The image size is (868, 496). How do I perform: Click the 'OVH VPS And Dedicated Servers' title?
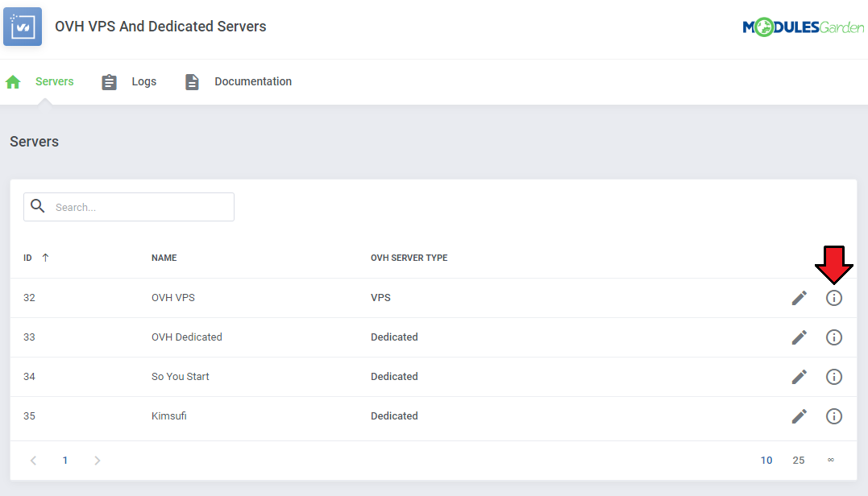(160, 27)
